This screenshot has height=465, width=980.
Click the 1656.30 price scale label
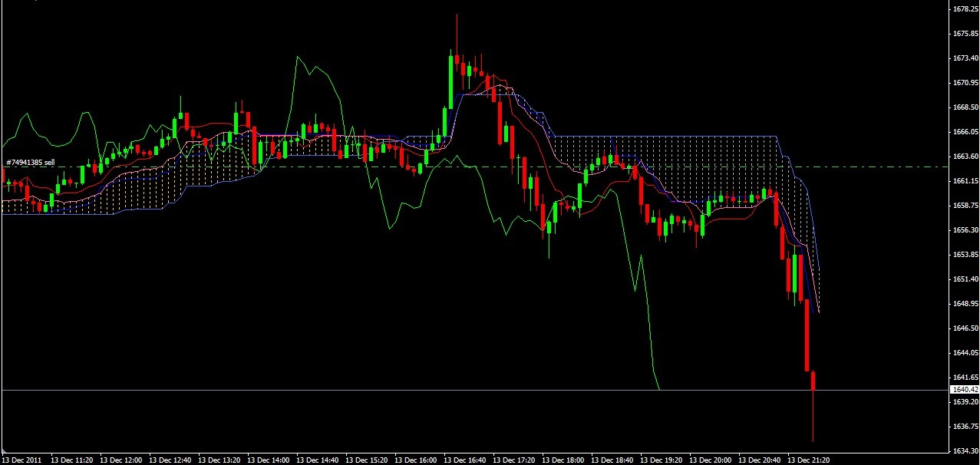click(x=965, y=230)
